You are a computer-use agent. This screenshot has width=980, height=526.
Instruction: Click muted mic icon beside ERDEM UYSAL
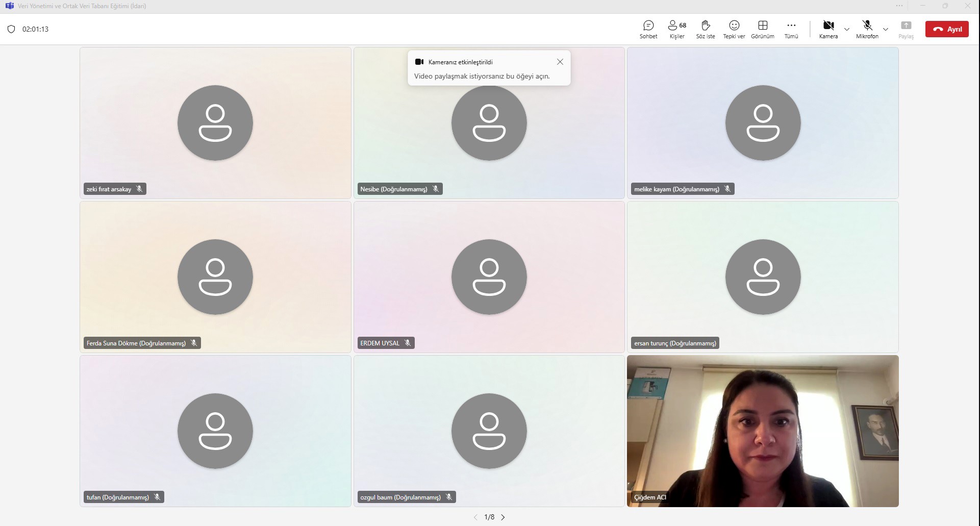tap(408, 343)
